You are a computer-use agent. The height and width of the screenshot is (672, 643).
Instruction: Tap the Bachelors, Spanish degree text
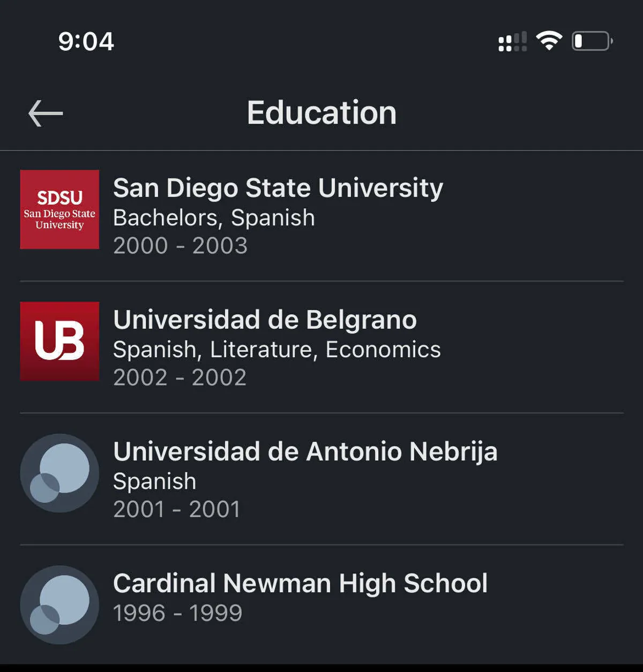214,217
